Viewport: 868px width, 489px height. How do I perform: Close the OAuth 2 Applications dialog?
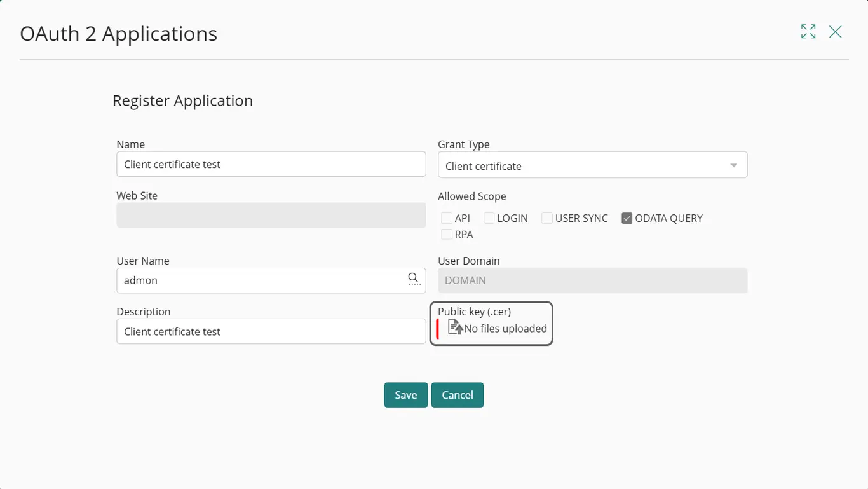tap(835, 32)
